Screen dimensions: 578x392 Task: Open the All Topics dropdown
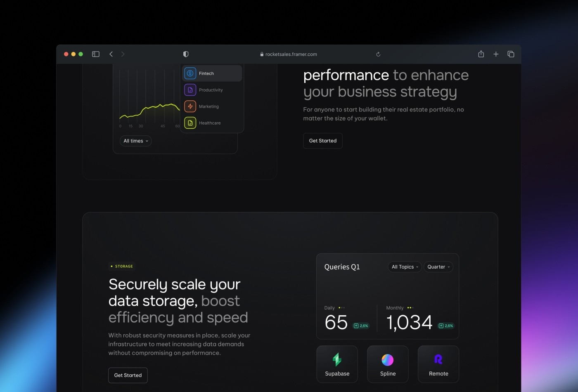[405, 267]
